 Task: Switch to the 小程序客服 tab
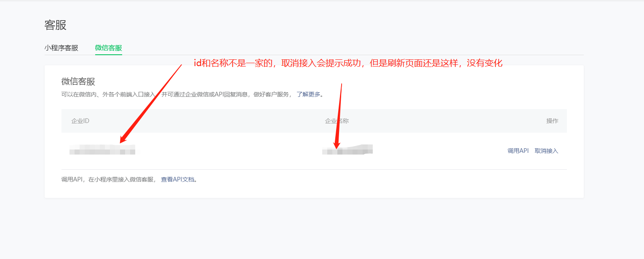tap(61, 48)
